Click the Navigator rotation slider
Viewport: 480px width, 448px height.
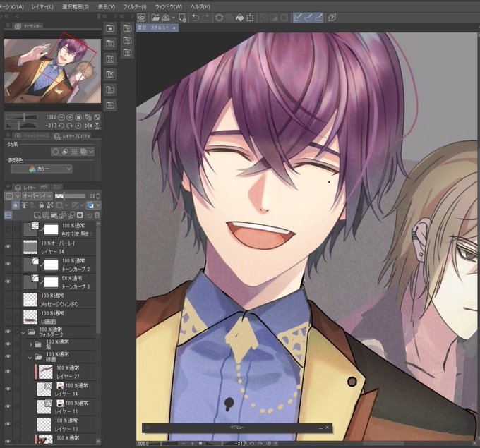click(x=21, y=126)
